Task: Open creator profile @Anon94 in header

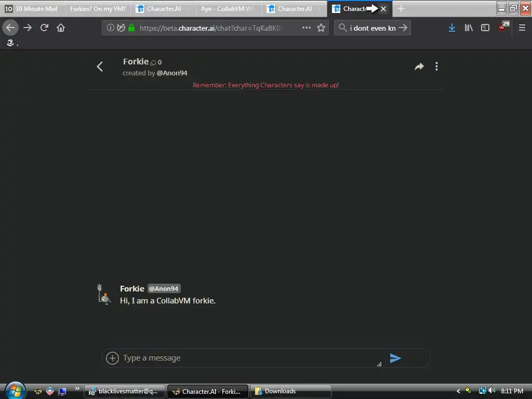Action: [172, 73]
